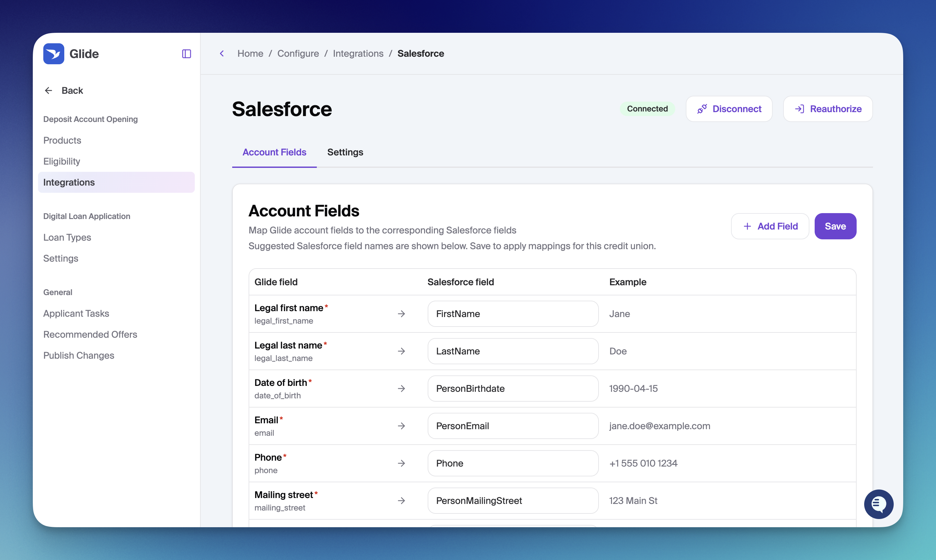Click the Glide field column header

[x=276, y=282]
